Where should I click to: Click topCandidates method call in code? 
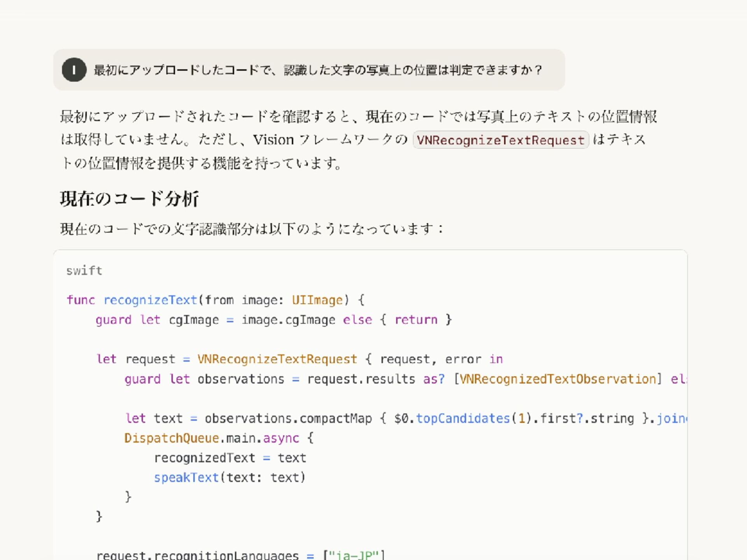tap(463, 418)
